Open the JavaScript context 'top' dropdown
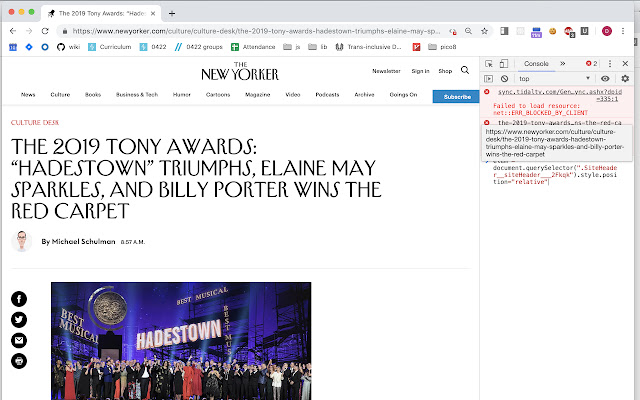Screen dimensions: 640x400 coord(555,79)
